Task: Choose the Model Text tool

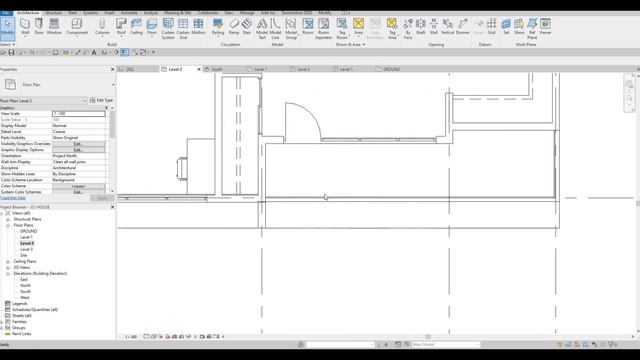Action: tap(262, 29)
